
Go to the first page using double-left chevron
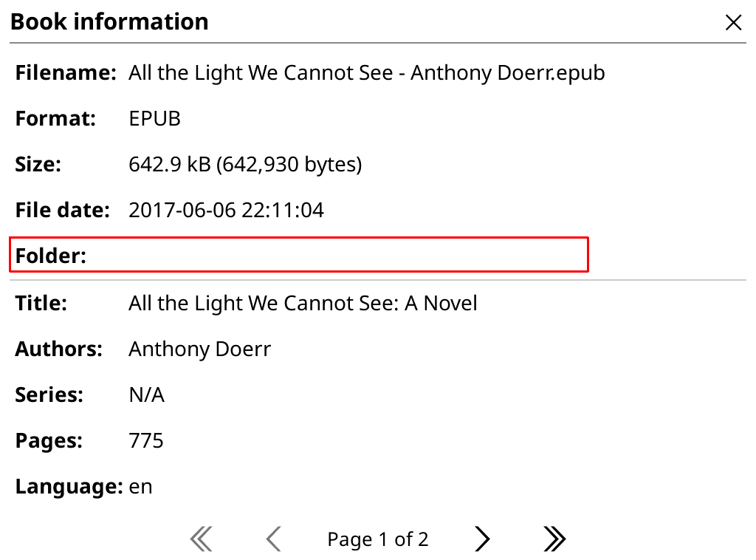tap(201, 539)
